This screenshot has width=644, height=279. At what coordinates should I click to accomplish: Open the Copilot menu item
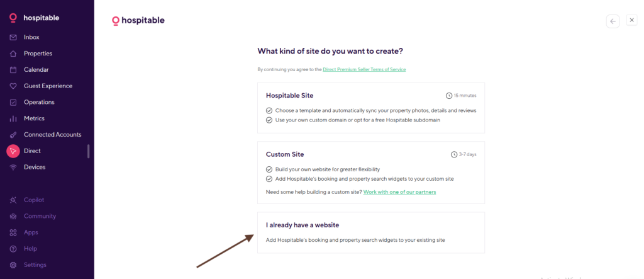34,200
